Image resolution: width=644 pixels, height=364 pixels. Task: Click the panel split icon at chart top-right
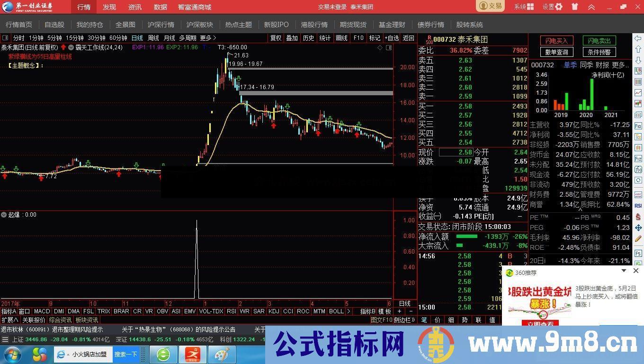point(388,47)
